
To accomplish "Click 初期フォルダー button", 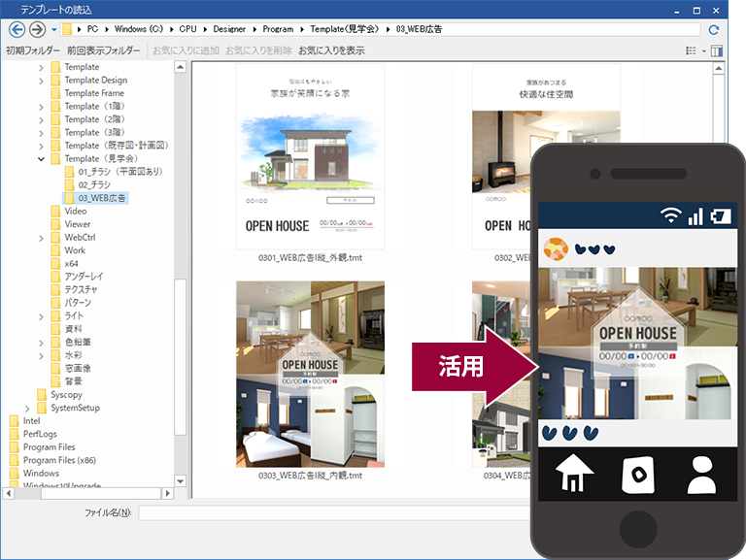I will (33, 50).
